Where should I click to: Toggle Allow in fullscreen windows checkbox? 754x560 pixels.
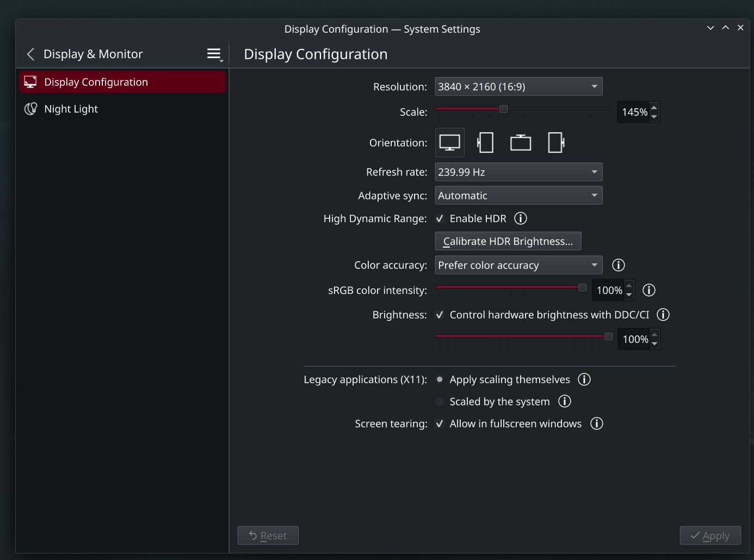coord(440,423)
